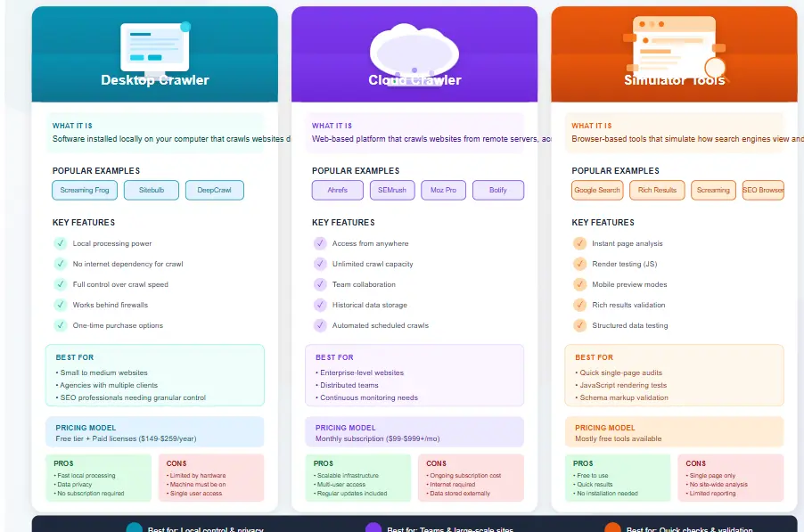Click the checkmark beside Access from anywhere
804x532 pixels.
point(320,242)
